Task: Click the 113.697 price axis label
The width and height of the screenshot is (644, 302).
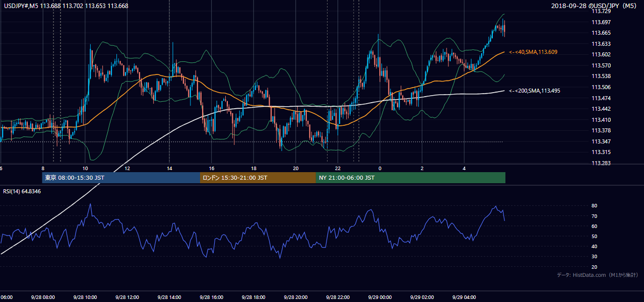Action: pos(602,22)
